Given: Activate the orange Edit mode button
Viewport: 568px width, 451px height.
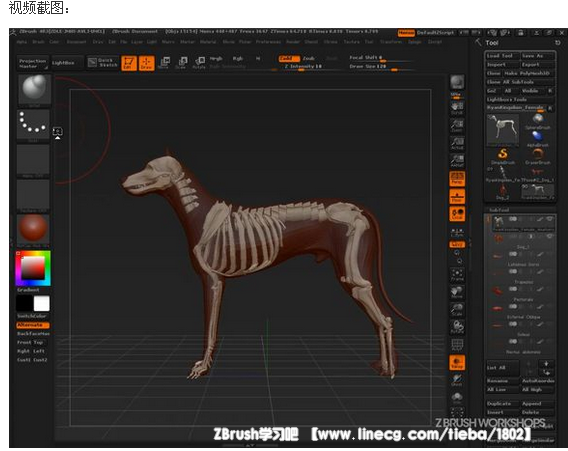Looking at the screenshot, I should coord(129,63).
